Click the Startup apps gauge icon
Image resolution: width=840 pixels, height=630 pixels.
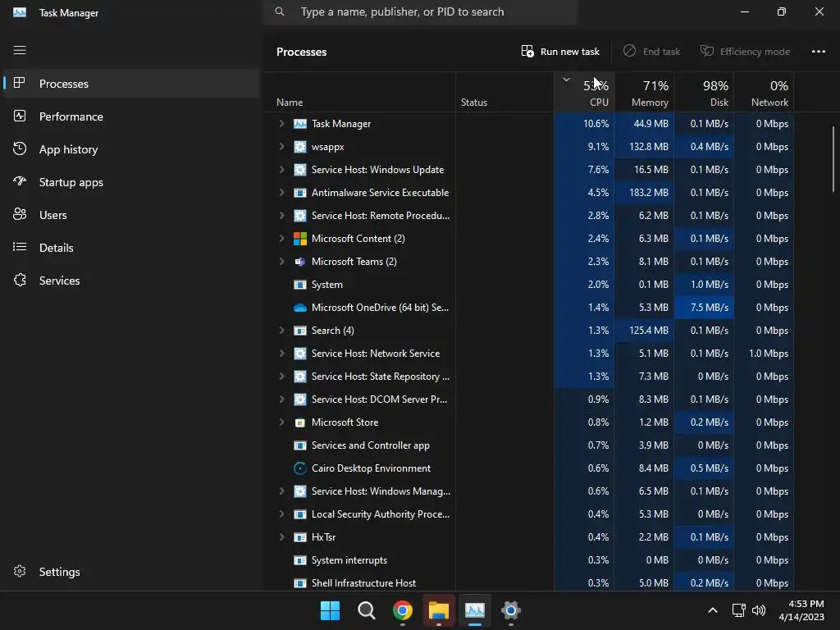[x=20, y=181]
